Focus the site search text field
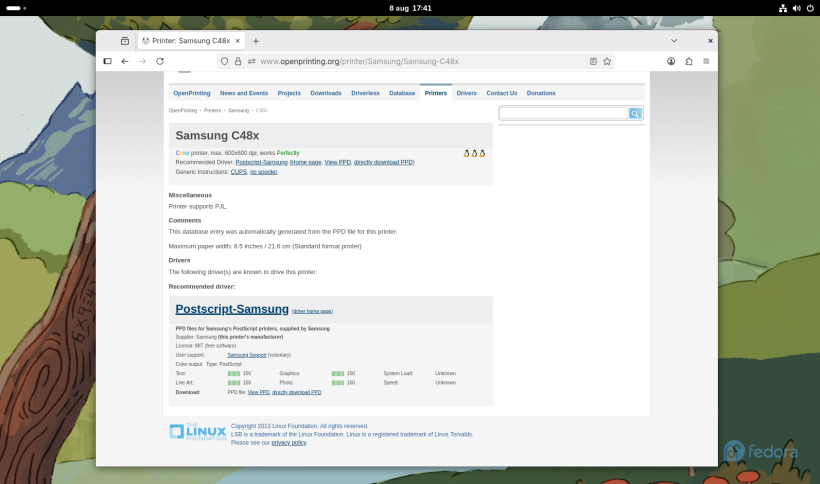This screenshot has width=820, height=484. pos(564,113)
